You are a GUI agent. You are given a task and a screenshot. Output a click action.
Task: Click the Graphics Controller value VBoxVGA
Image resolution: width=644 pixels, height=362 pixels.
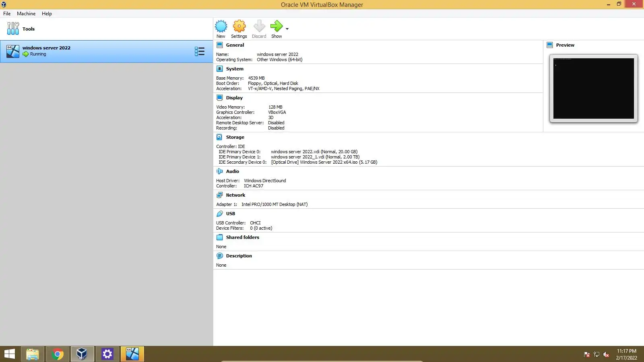[x=277, y=113]
